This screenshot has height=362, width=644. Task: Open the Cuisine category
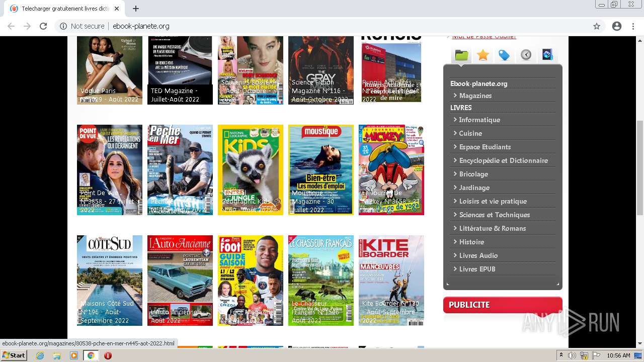pos(470,133)
